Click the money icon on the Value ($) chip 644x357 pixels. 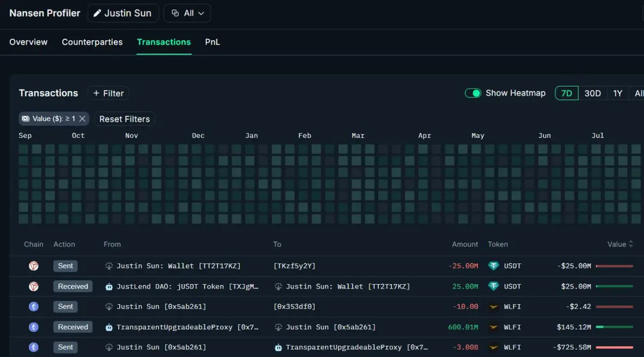click(x=25, y=118)
